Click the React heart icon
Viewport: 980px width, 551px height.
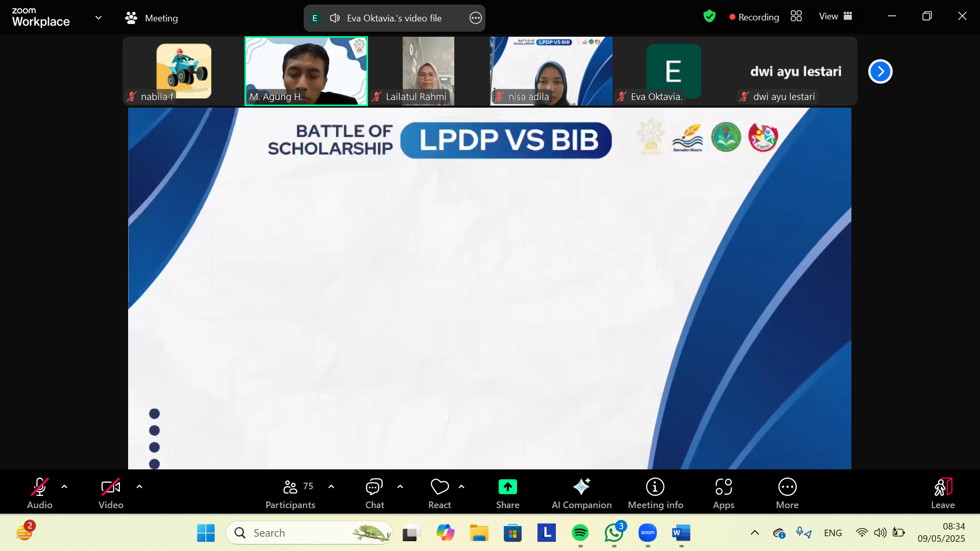pyautogui.click(x=439, y=487)
